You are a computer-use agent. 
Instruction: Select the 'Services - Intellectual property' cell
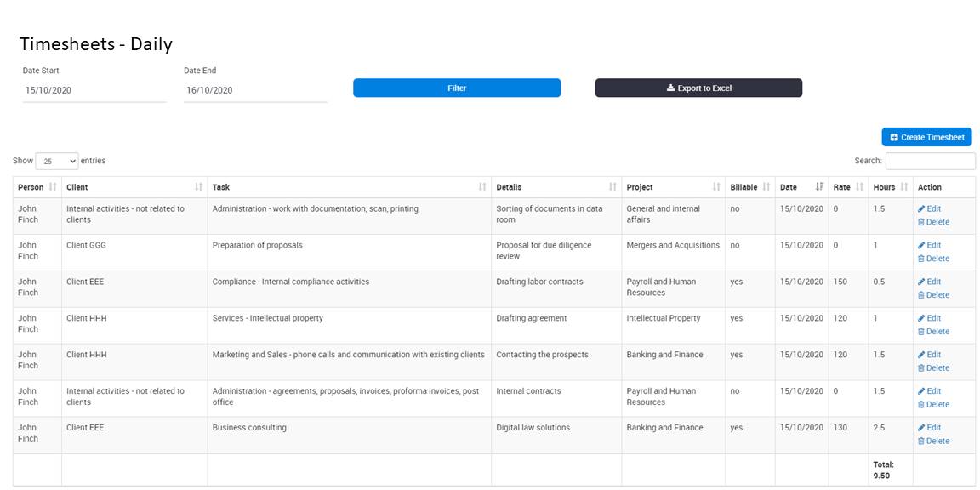pos(350,326)
